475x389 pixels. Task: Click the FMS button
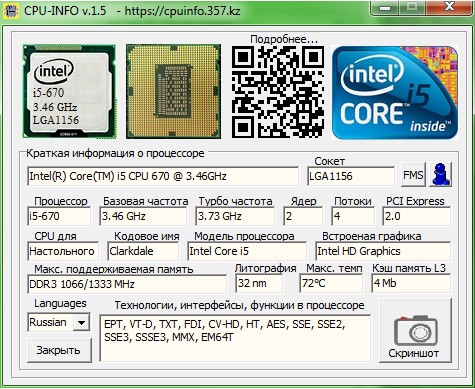tap(413, 175)
